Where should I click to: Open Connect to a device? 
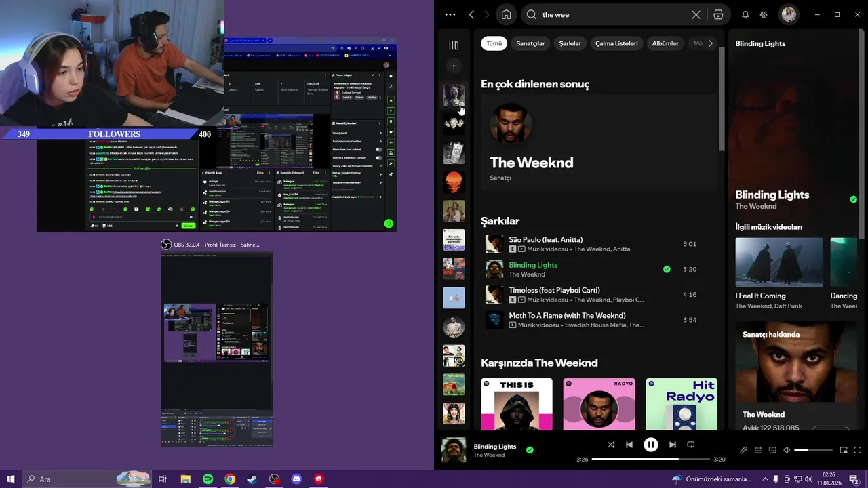coord(772,450)
